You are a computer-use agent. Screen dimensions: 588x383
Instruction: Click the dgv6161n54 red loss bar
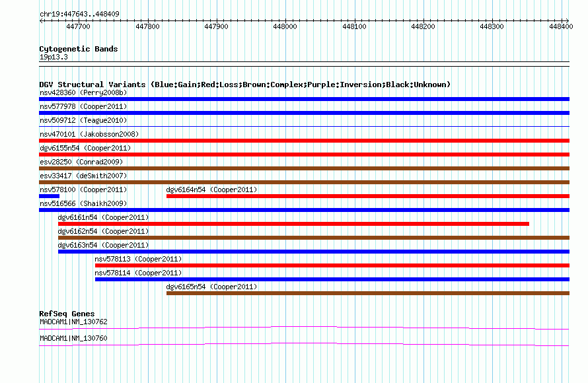point(293,224)
